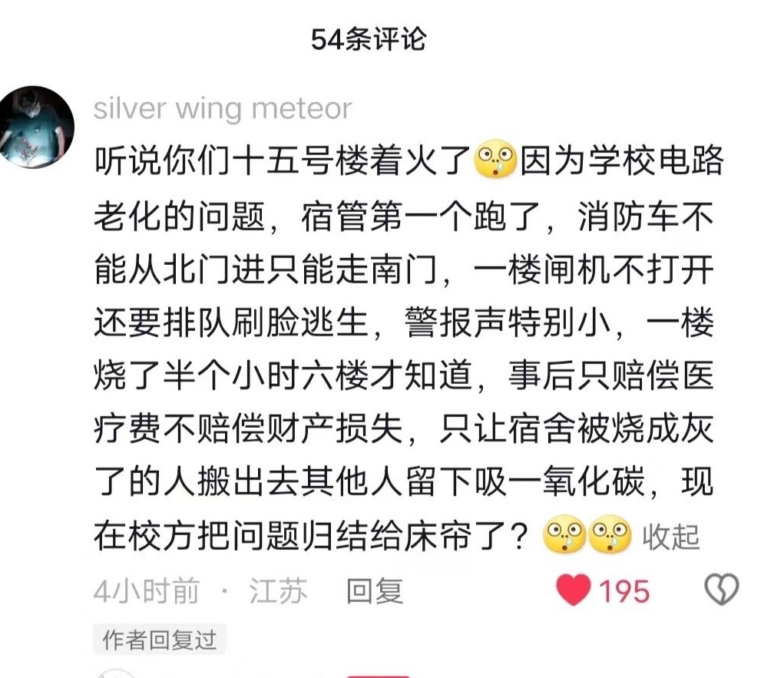The height and width of the screenshot is (678, 784).
Task: Tap the first shocked emoji after 床帘了？
Action: tap(564, 534)
